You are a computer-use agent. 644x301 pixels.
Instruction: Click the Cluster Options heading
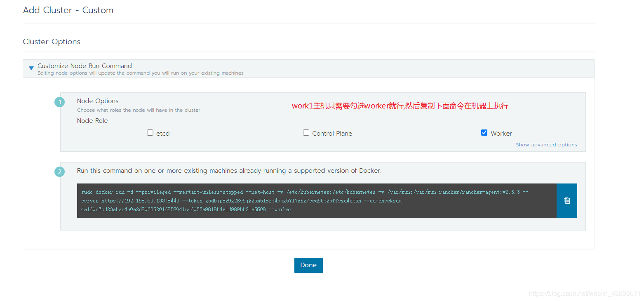pyautogui.click(x=52, y=42)
